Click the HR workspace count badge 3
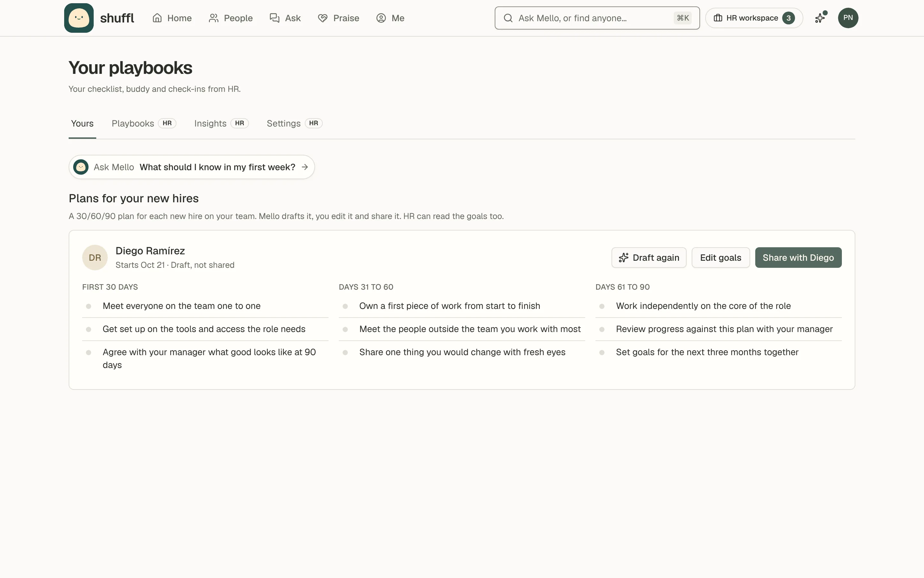The image size is (924, 578). [x=788, y=18]
